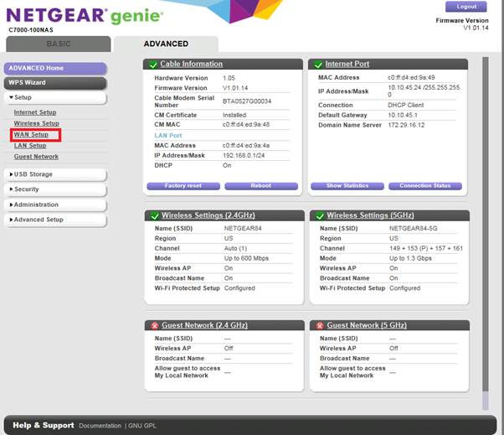Click the Connection Status button
The height and width of the screenshot is (435, 504).
pyautogui.click(x=425, y=186)
